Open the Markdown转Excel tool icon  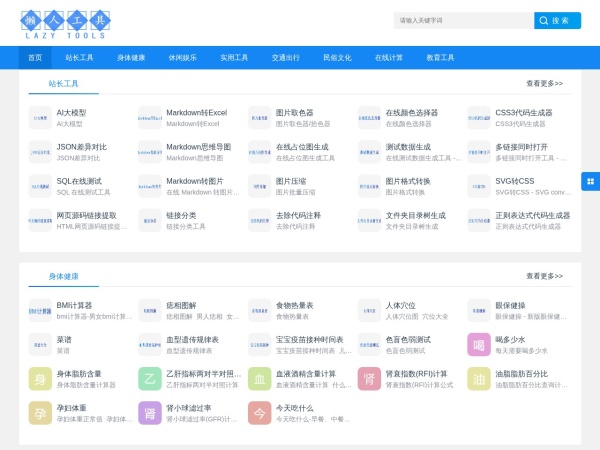point(150,118)
